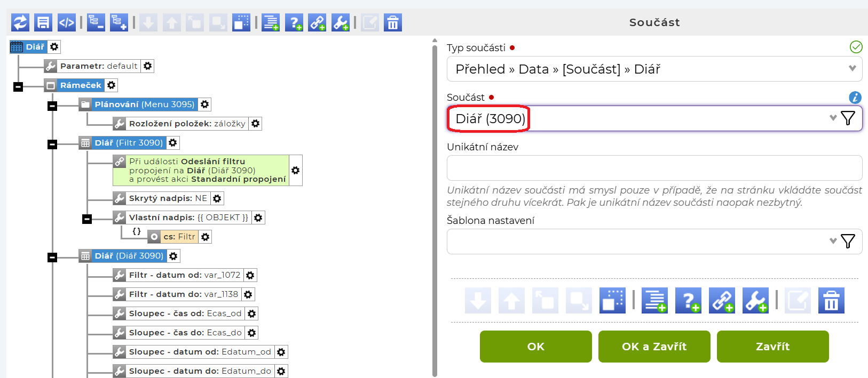Open the Šablona nastavení dropdown arrow
Screen dimensions: 868x378
(x=833, y=241)
